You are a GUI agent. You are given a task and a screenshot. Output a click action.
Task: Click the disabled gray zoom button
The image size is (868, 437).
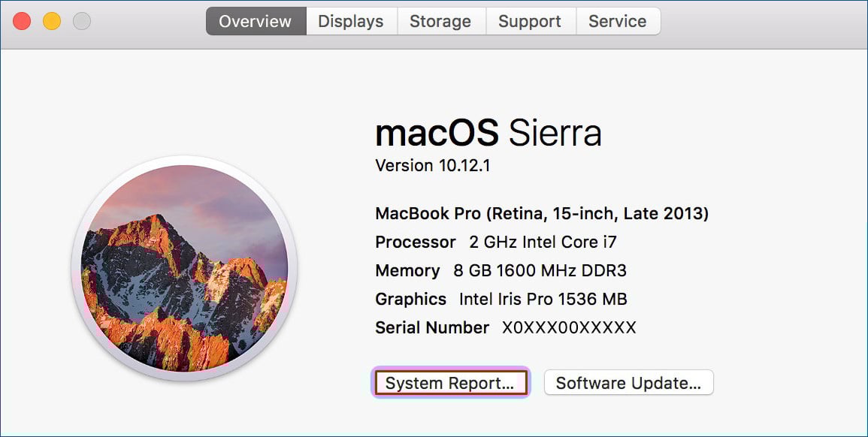coord(82,21)
